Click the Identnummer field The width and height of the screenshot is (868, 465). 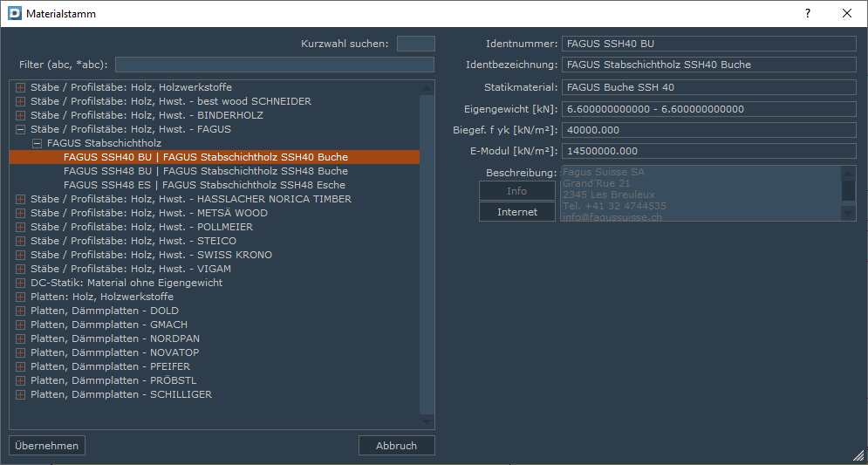tap(709, 44)
